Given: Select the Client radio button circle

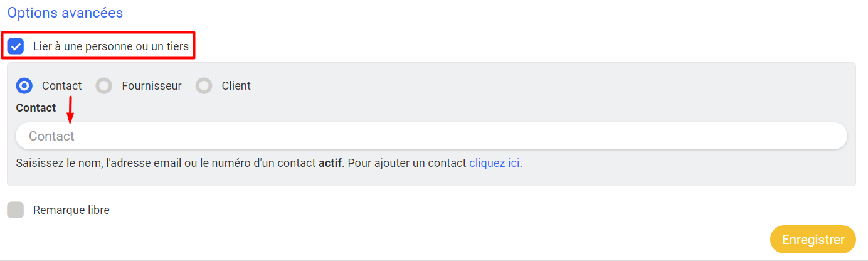Looking at the screenshot, I should tap(204, 86).
